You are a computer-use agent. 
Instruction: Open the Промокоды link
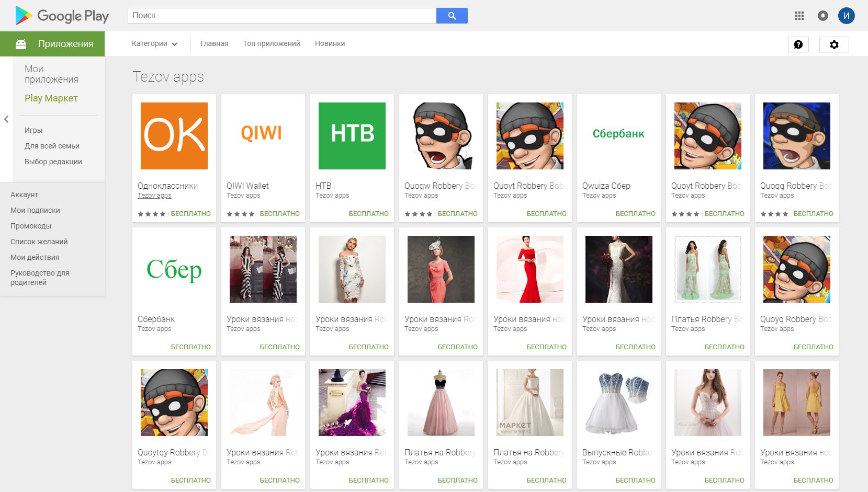(x=31, y=226)
